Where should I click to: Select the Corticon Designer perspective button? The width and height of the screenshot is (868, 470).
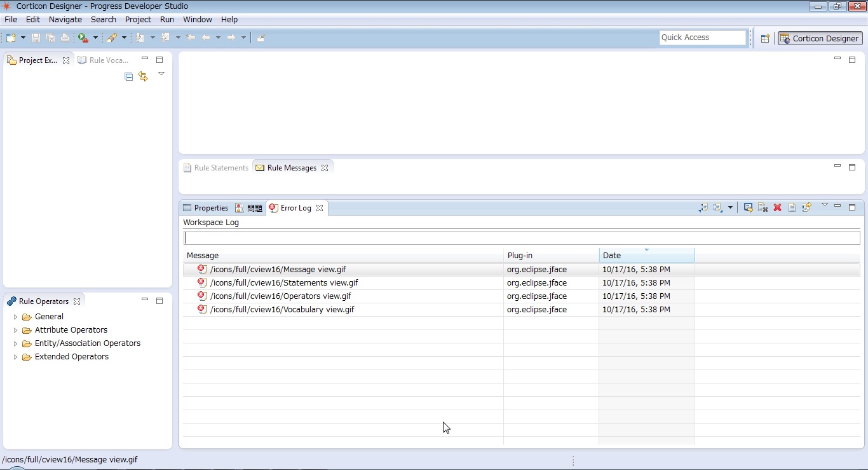tap(820, 38)
